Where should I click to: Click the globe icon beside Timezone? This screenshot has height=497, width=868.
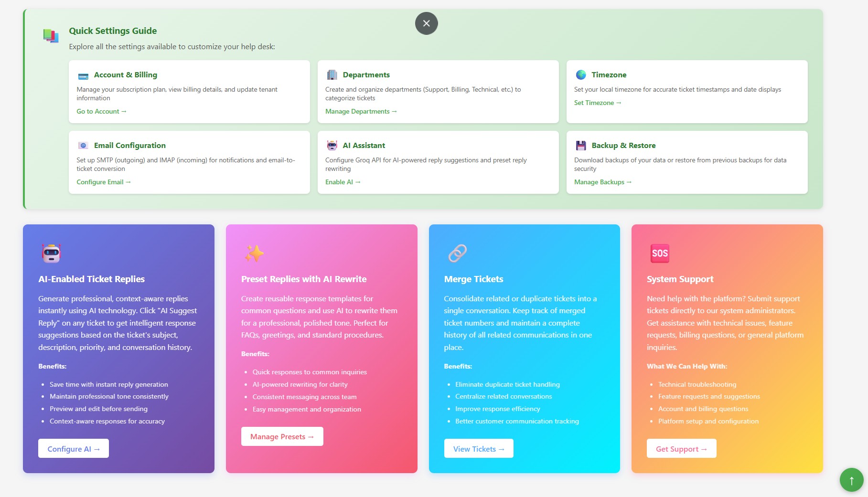(580, 74)
